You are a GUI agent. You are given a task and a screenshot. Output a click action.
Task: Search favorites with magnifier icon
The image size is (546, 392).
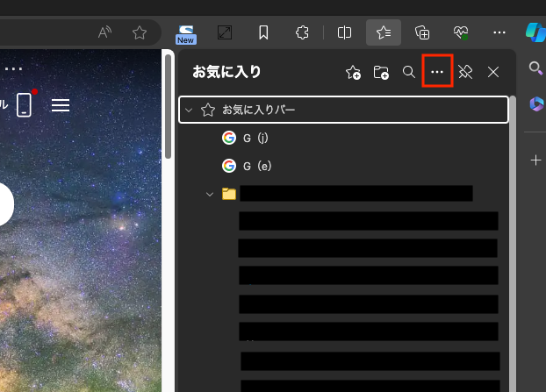(x=408, y=72)
